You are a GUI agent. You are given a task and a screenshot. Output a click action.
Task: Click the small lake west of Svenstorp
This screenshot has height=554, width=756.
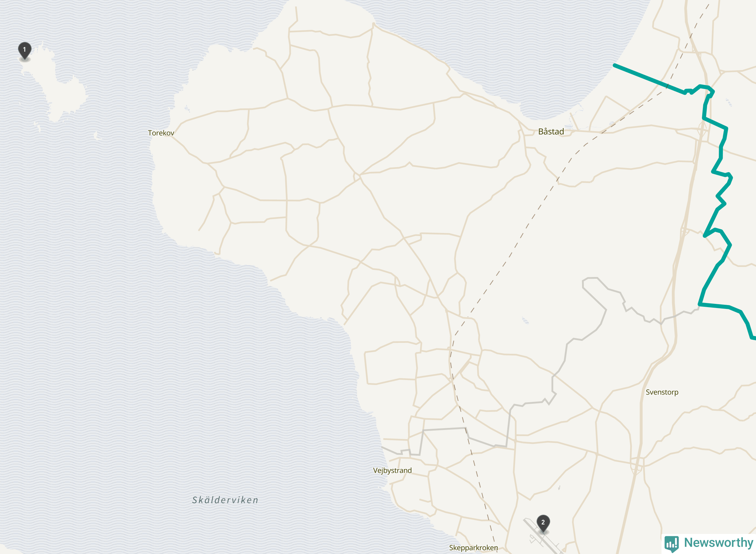[x=525, y=321]
